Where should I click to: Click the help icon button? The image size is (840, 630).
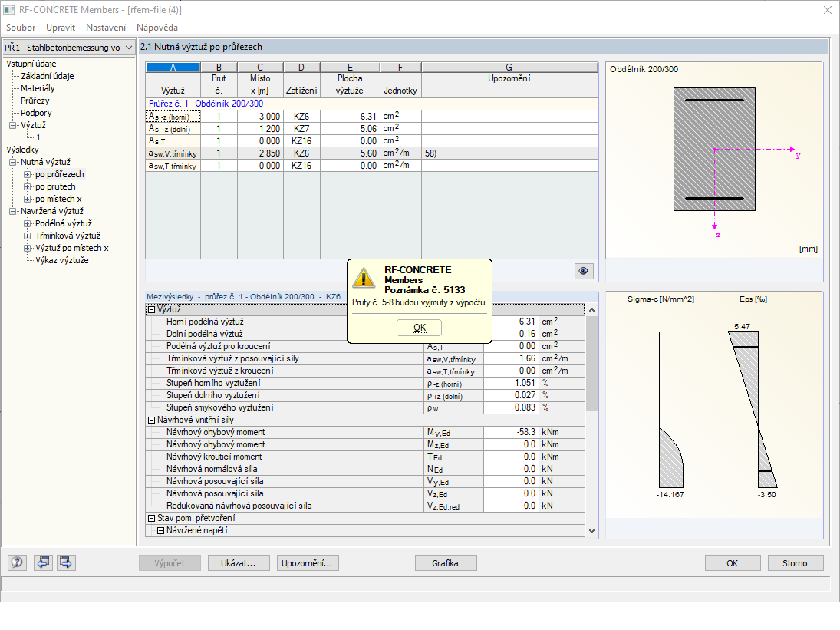click(x=17, y=562)
